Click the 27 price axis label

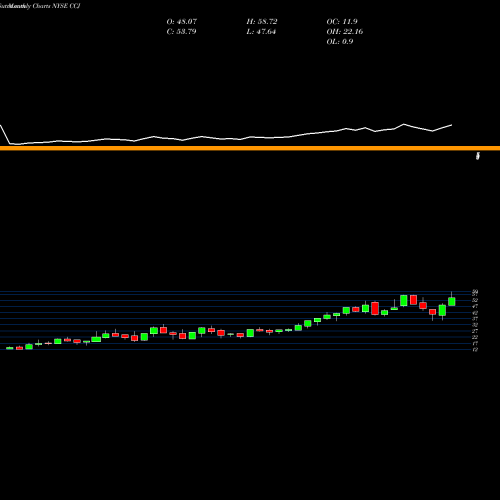[x=475, y=331]
